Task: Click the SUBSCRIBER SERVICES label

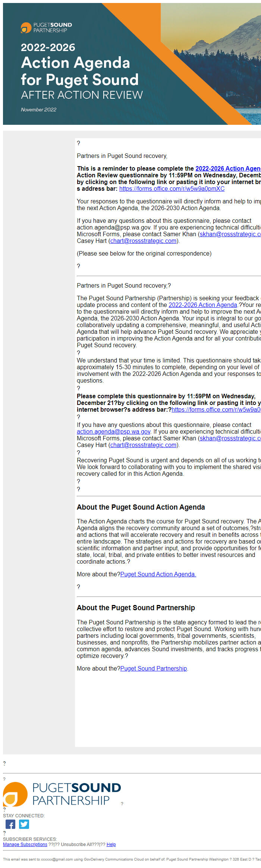Action: [x=30, y=839]
